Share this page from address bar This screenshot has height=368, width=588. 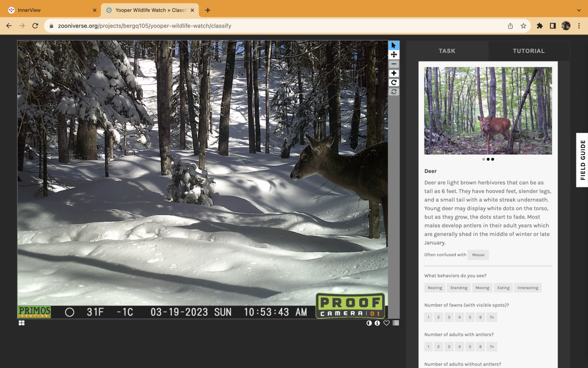tap(510, 26)
